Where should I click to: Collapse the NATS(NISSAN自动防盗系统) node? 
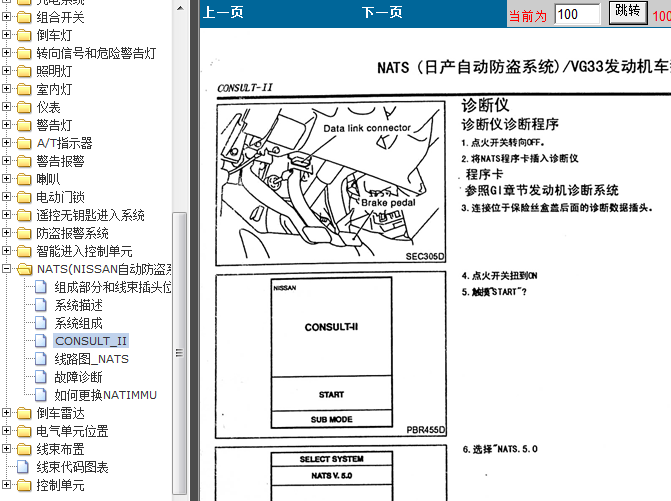pyautogui.click(x=6, y=269)
